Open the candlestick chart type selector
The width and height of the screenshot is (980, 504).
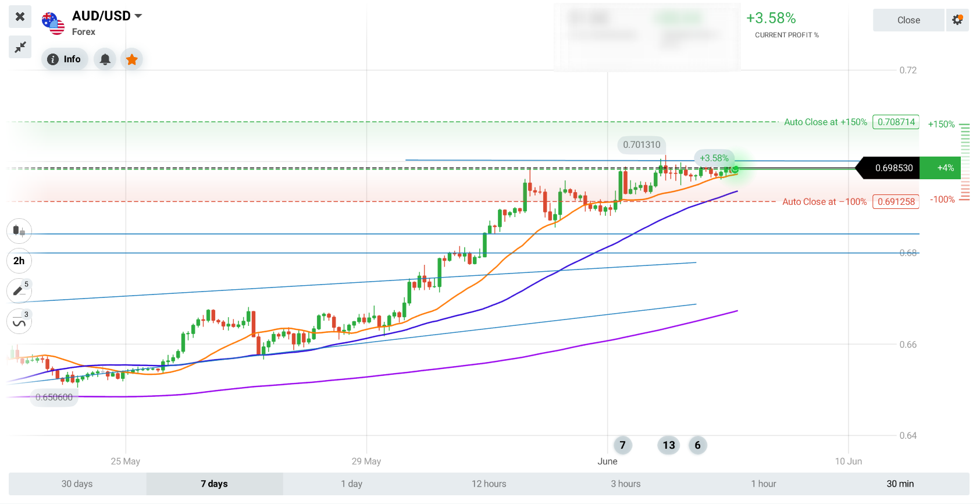click(19, 231)
